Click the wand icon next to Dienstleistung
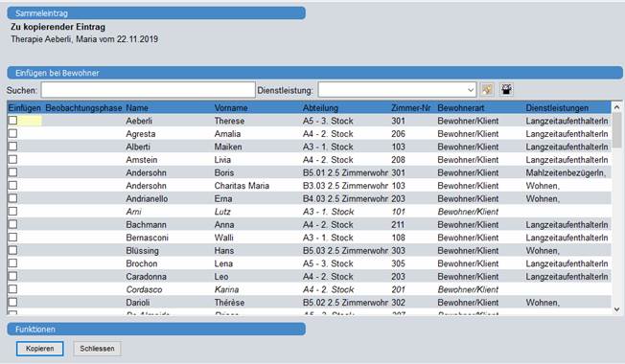This screenshot has width=625, height=364. click(487, 90)
